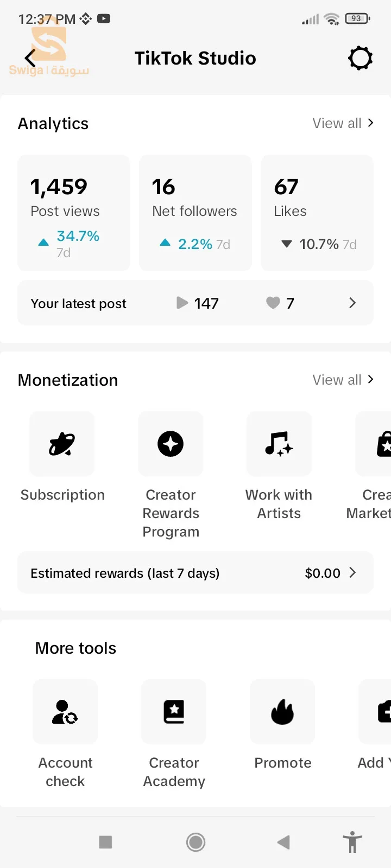This screenshot has width=391, height=868.
Task: Tap the latest post play count
Action: (x=198, y=303)
